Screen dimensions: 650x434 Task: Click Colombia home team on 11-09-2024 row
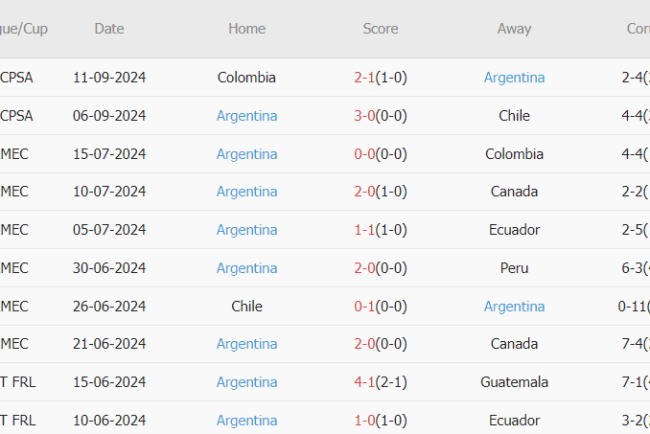[x=246, y=77]
